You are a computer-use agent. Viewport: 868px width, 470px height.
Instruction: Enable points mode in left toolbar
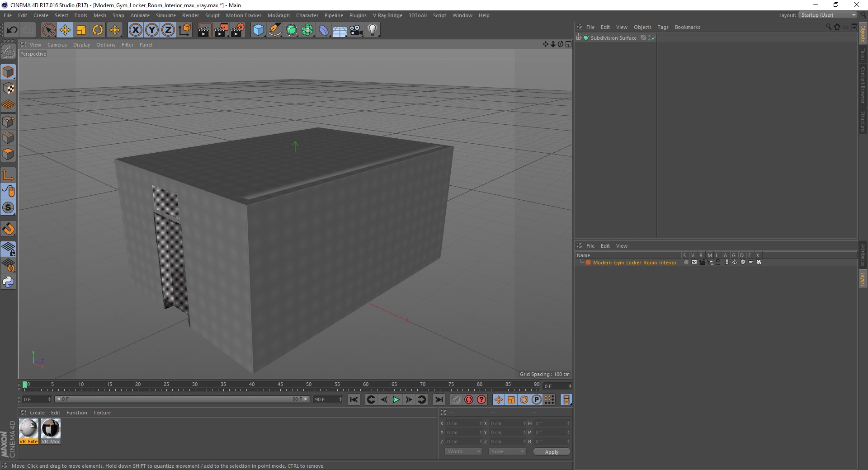click(8, 121)
